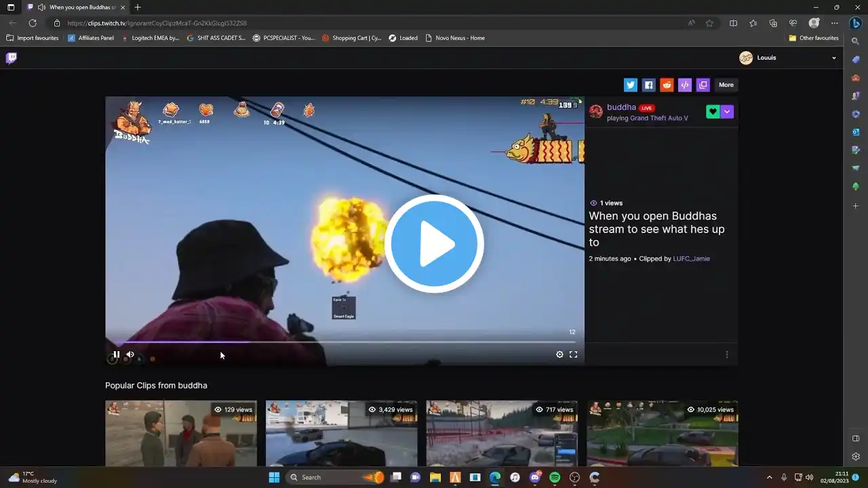
Task: Open the buddha channel link
Action: [621, 107]
